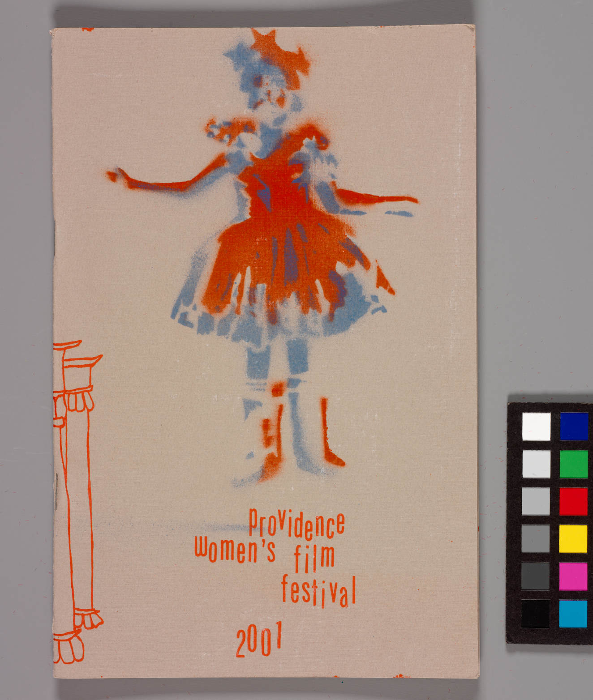This screenshot has height=700, width=593.
Task: Select the word "women's" on the cover
Action: (235, 550)
